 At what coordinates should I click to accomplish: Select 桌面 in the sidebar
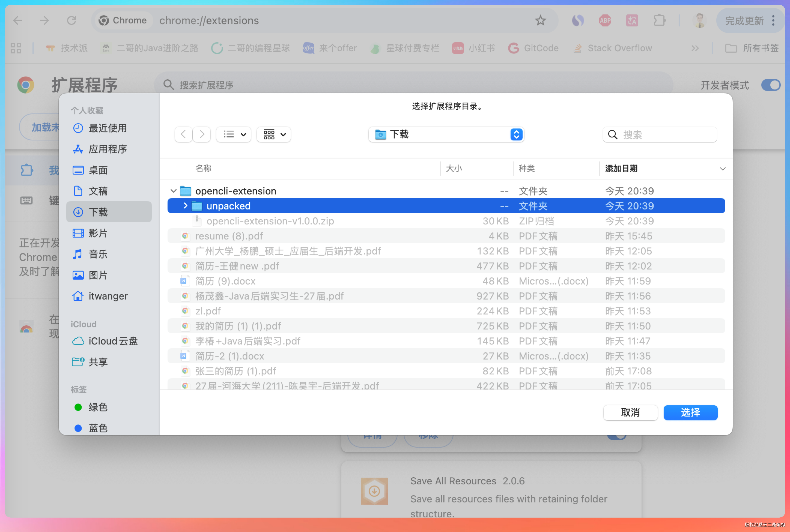coord(98,170)
